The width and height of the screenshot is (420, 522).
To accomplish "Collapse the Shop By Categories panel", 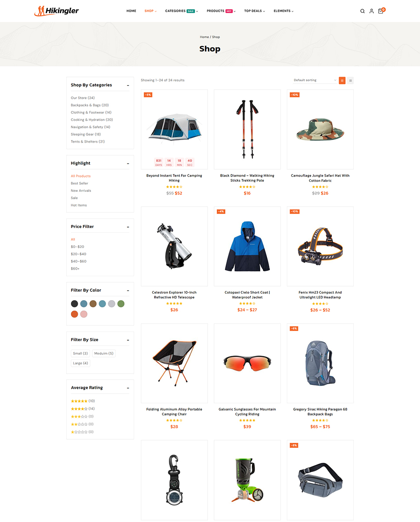I will [128, 85].
